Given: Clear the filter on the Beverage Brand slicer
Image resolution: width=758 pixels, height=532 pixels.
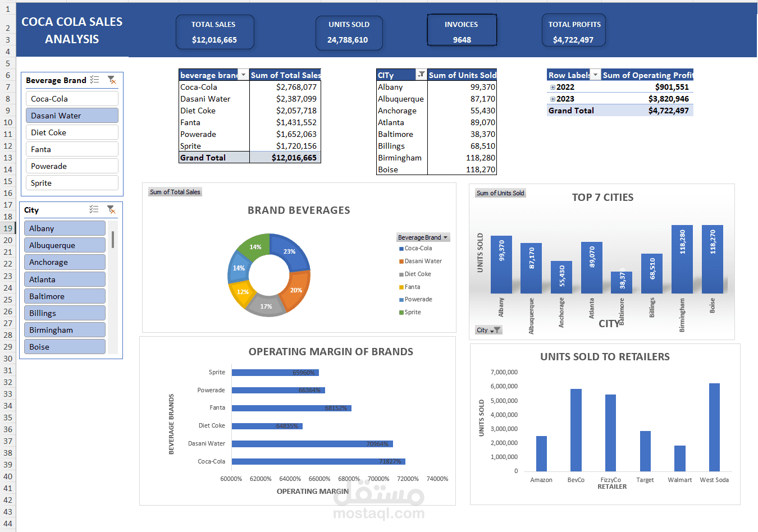Looking at the screenshot, I should point(112,80).
